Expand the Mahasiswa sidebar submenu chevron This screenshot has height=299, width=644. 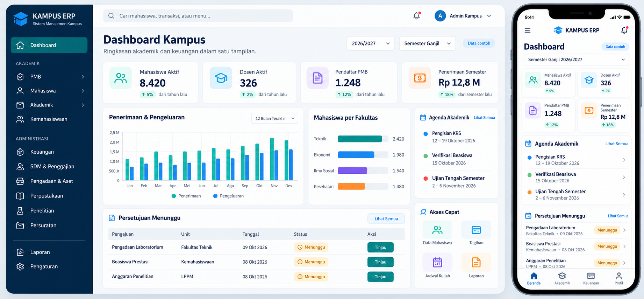[x=83, y=91]
